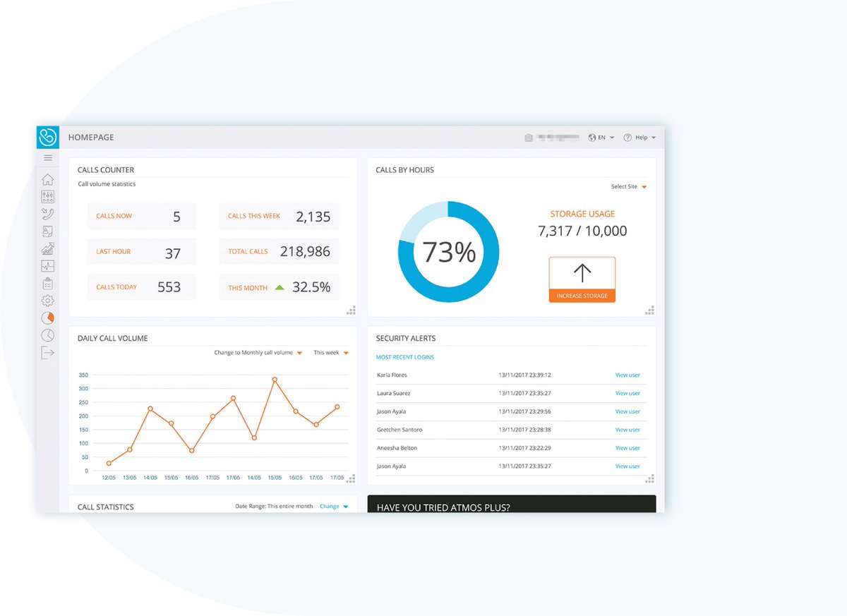Screen dimensions: 847x616
Task: Click Gretchen Santoro name in logins
Action: 400,430
